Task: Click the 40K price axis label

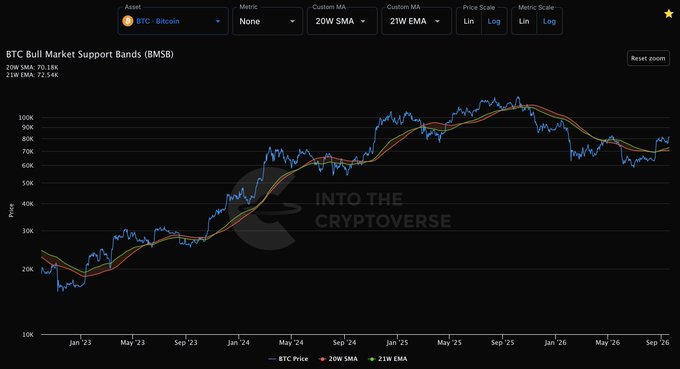Action: [x=28, y=204]
